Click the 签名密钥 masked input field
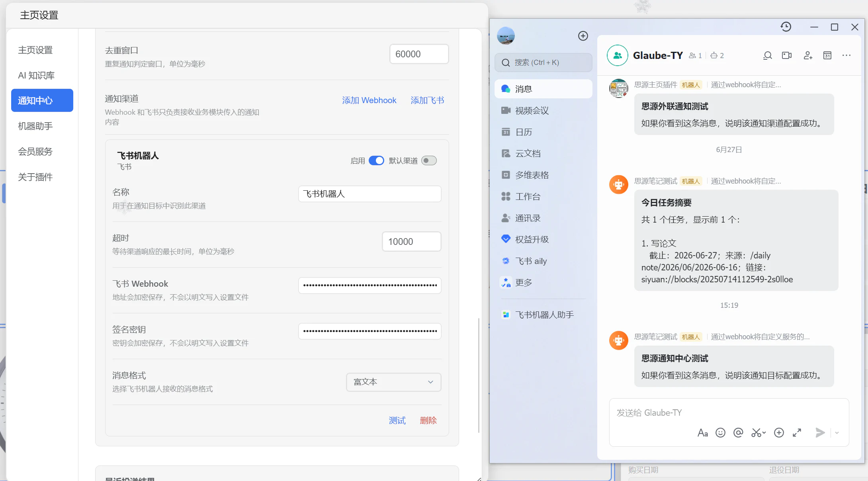Viewport: 868px width, 481px height. 369,331
